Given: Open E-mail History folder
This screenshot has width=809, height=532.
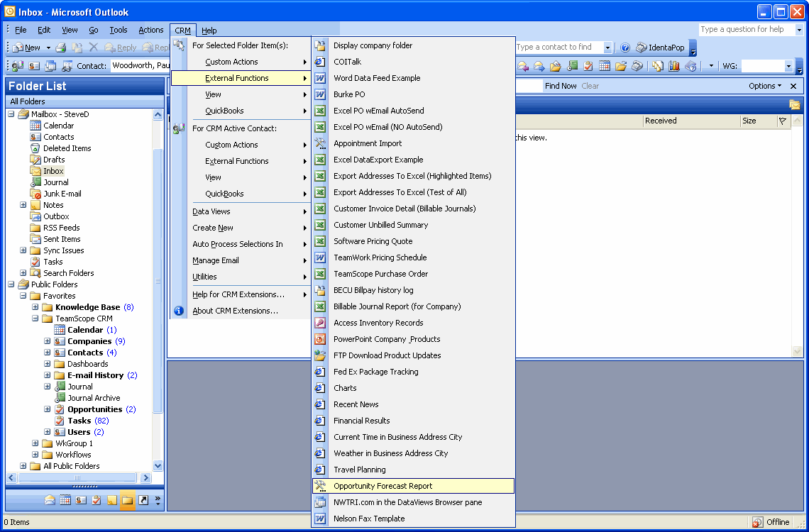Looking at the screenshot, I should [x=96, y=375].
